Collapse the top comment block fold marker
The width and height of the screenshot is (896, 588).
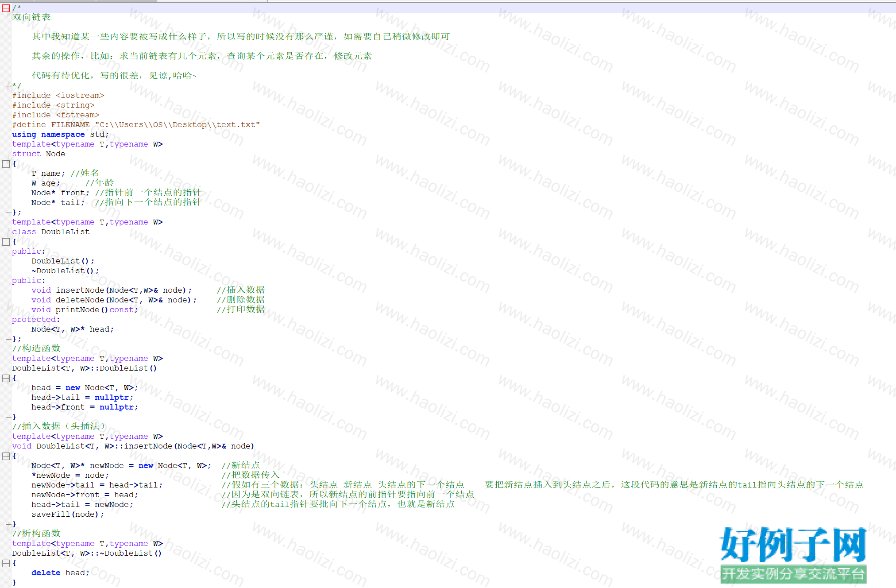6,8
